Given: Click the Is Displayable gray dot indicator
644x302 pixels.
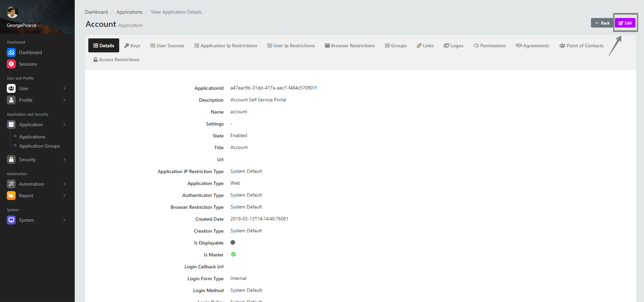Looking at the screenshot, I should 233,242.
